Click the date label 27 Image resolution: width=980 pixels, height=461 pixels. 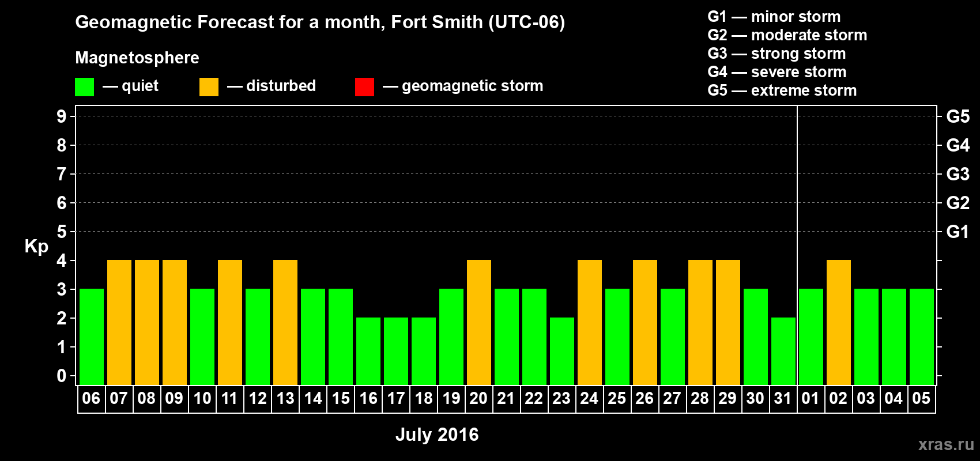(672, 398)
